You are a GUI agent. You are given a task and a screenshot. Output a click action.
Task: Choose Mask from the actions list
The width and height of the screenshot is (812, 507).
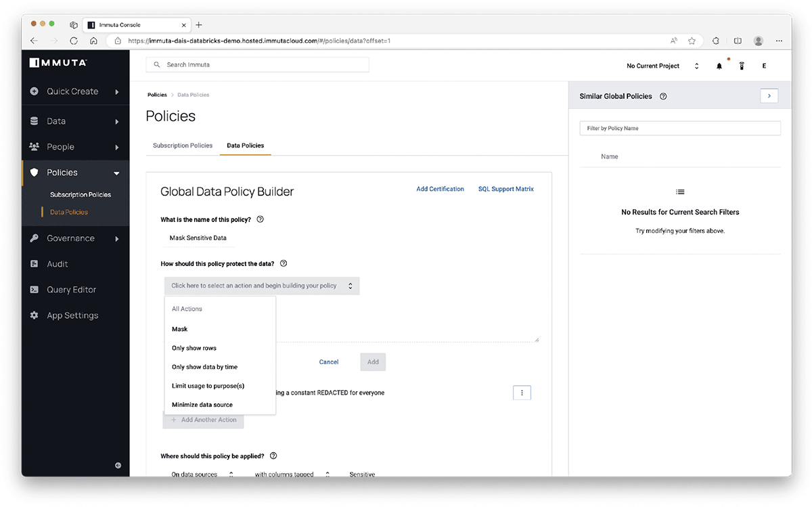pyautogui.click(x=180, y=329)
